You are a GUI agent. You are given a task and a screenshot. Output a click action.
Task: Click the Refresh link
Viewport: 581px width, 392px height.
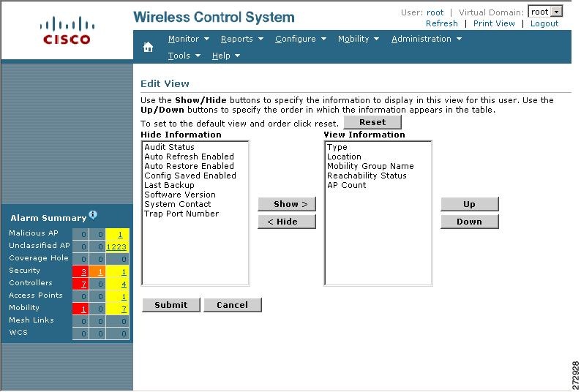[442, 23]
